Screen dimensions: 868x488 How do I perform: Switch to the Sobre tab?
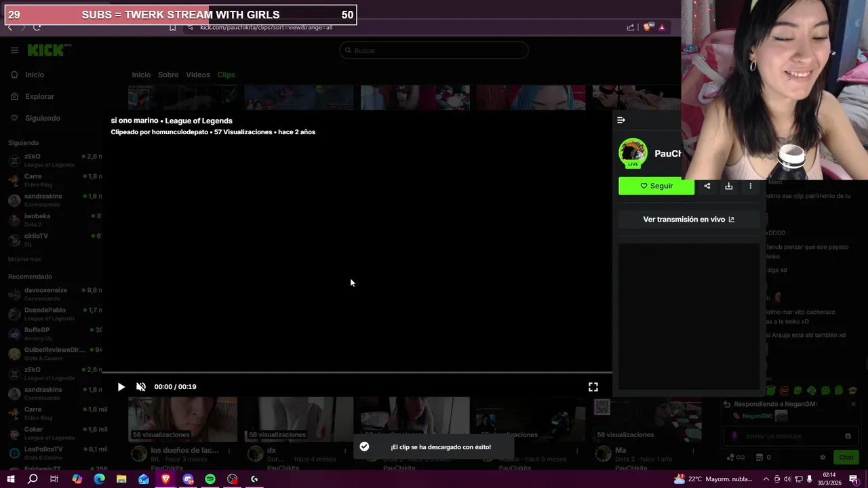[x=168, y=75]
